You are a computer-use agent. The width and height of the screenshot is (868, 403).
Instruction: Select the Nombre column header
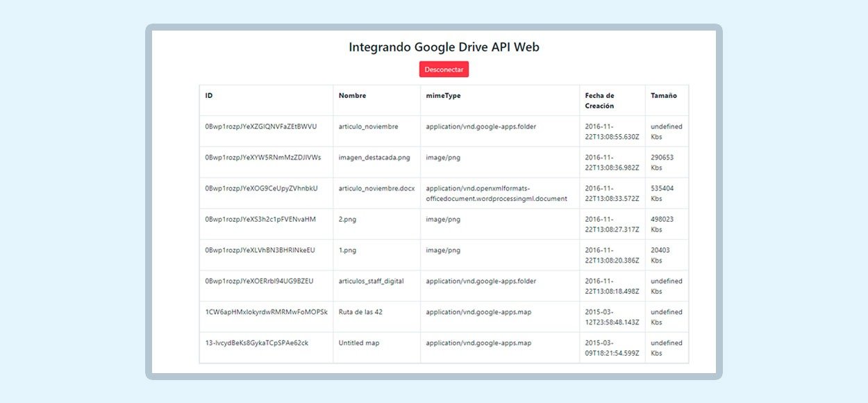(352, 96)
